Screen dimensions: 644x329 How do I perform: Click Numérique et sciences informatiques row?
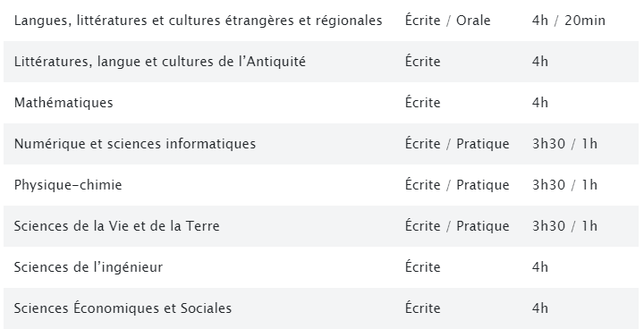point(321,144)
